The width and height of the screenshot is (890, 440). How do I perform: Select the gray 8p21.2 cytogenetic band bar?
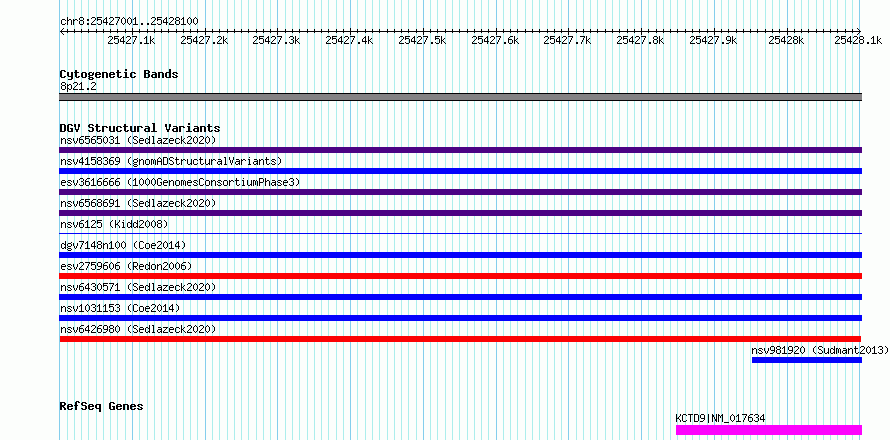coord(461,97)
